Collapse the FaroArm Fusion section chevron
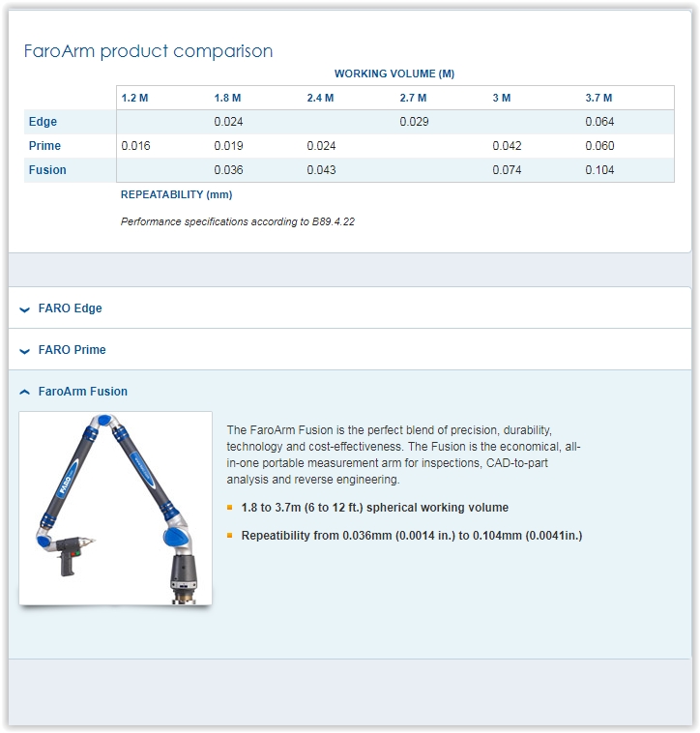Image resolution: width=700 pixels, height=733 pixels. coord(25,392)
